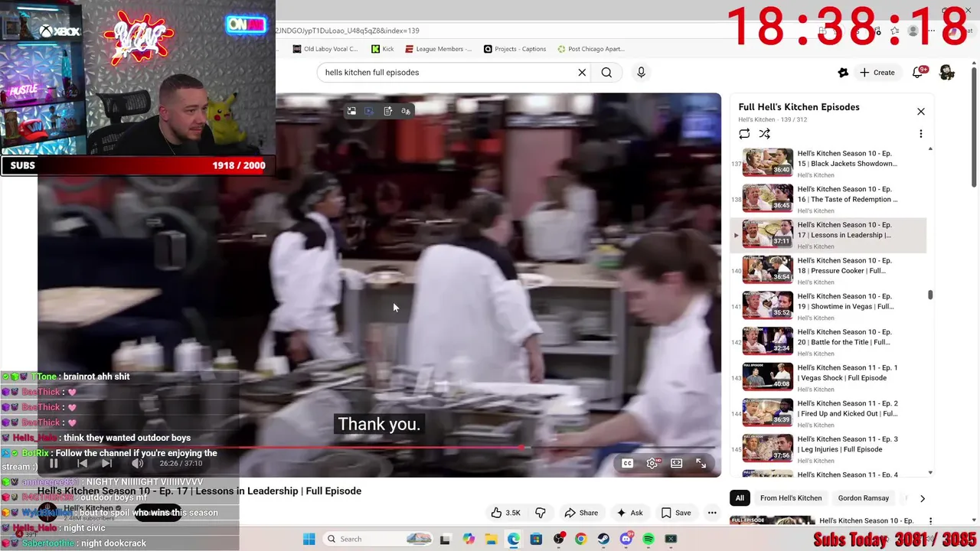Open the YouTube notifications bell
The image size is (980, 551).
918,73
